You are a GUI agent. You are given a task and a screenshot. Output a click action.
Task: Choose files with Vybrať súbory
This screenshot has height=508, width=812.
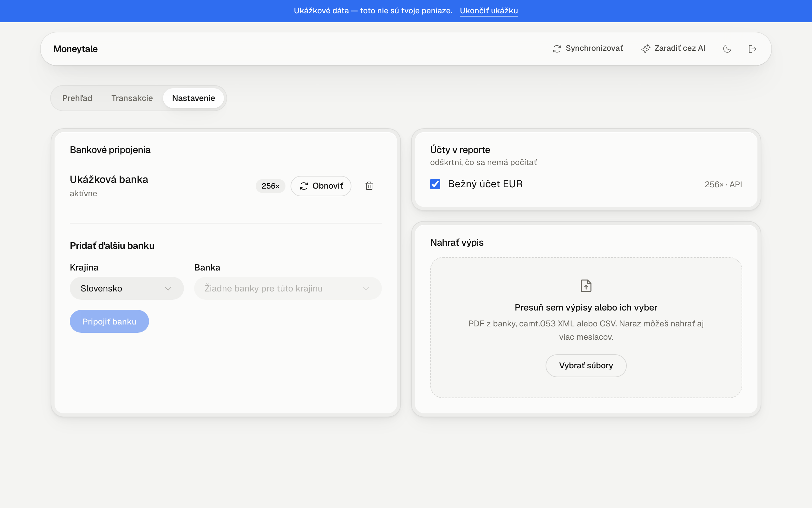pos(586,365)
